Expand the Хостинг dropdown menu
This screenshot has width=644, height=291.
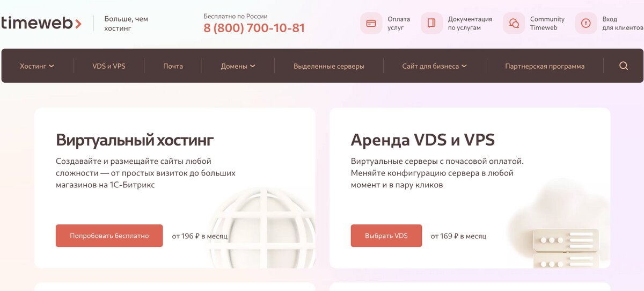[37, 66]
